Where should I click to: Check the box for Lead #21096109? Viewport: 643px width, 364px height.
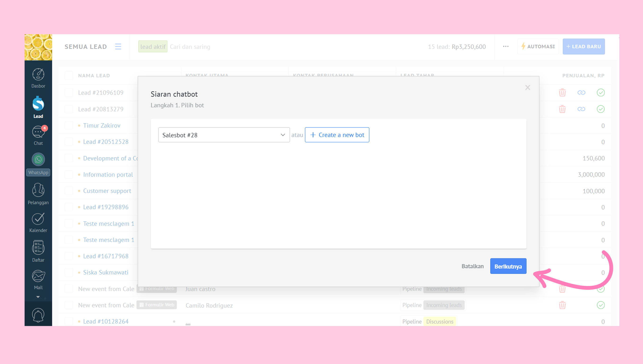(x=69, y=92)
